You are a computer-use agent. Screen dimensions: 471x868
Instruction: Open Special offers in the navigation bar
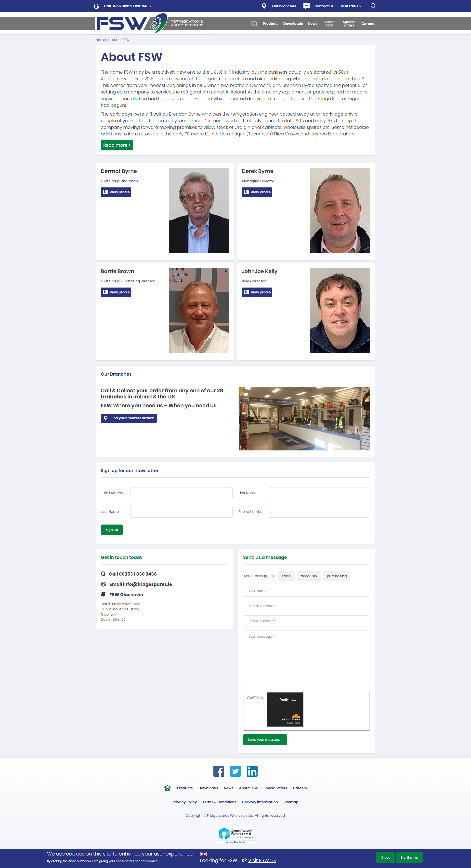(x=349, y=24)
